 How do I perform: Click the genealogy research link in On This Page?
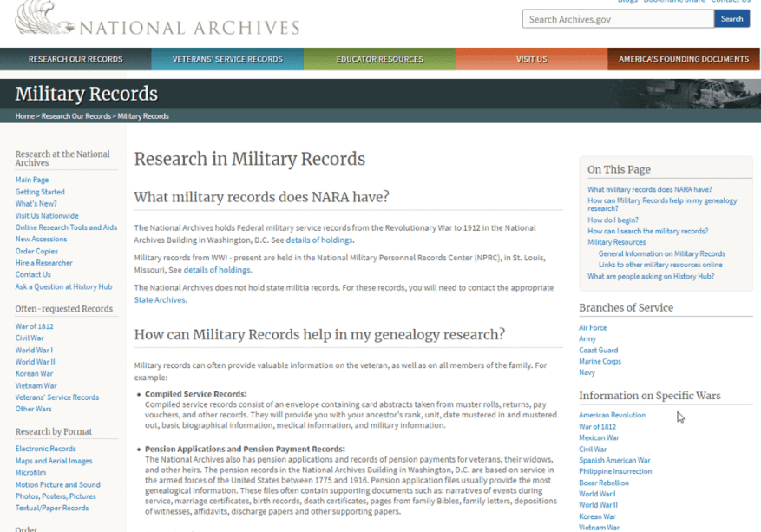[662, 204]
